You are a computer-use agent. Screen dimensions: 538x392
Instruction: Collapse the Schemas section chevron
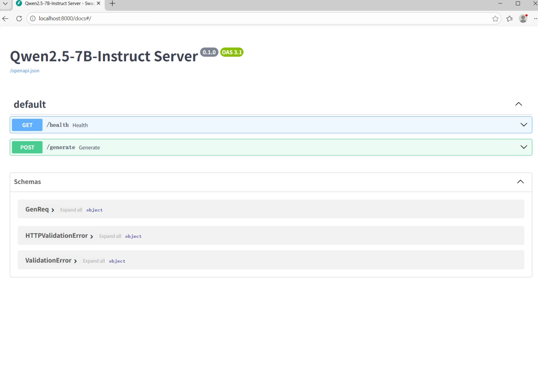tap(520, 182)
